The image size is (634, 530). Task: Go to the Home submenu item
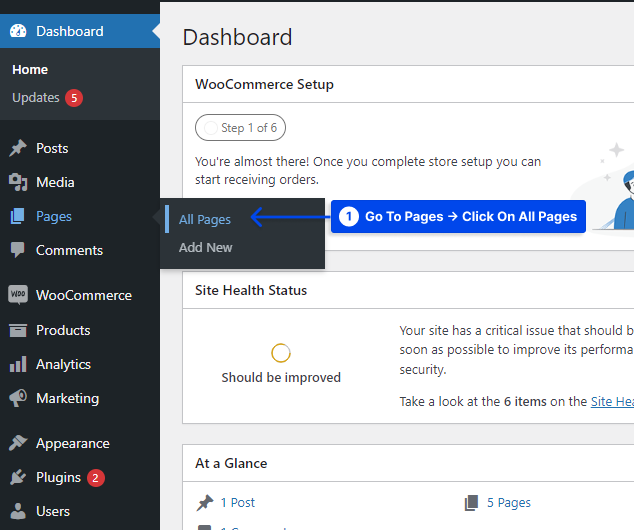(x=30, y=70)
